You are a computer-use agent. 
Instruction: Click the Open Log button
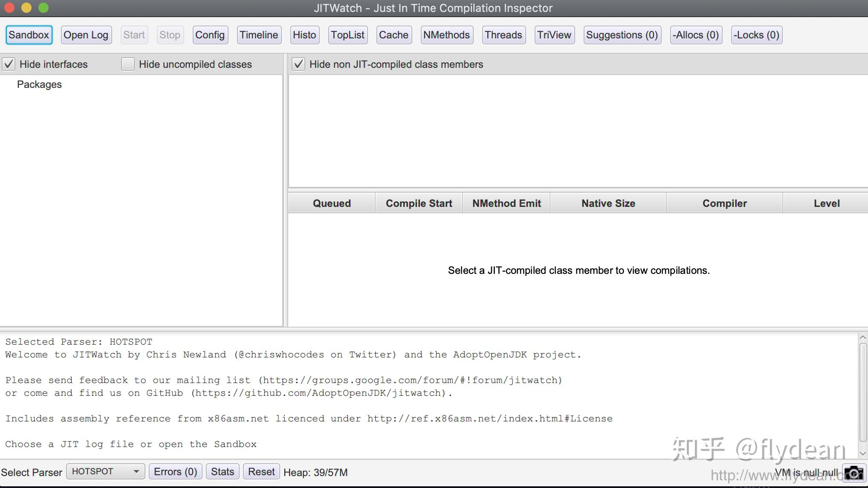tap(86, 35)
